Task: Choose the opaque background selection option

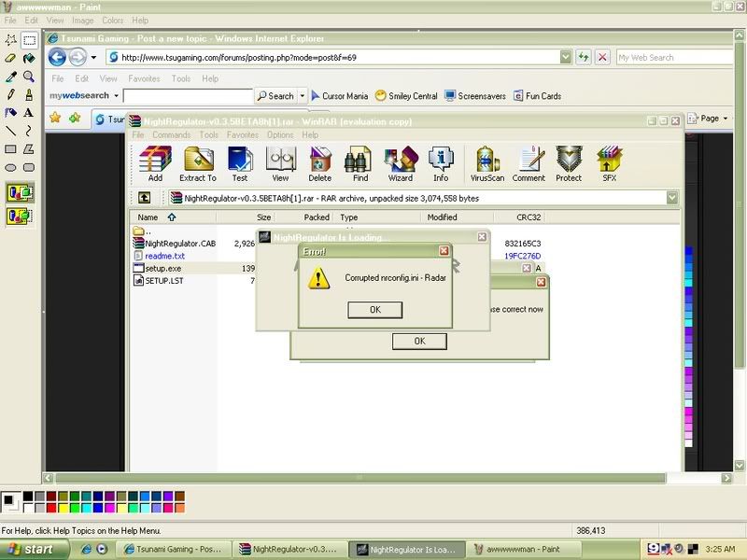Action: (x=19, y=194)
